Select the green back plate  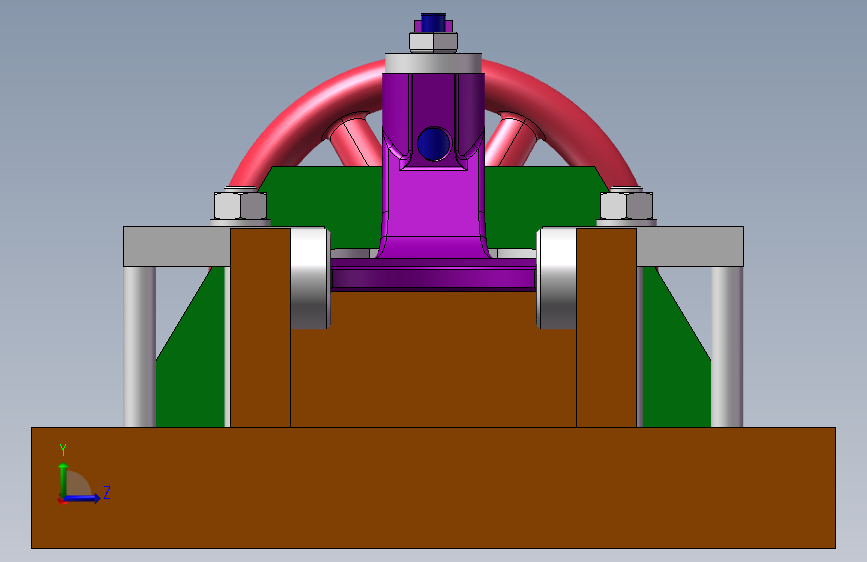pyautogui.click(x=326, y=207)
